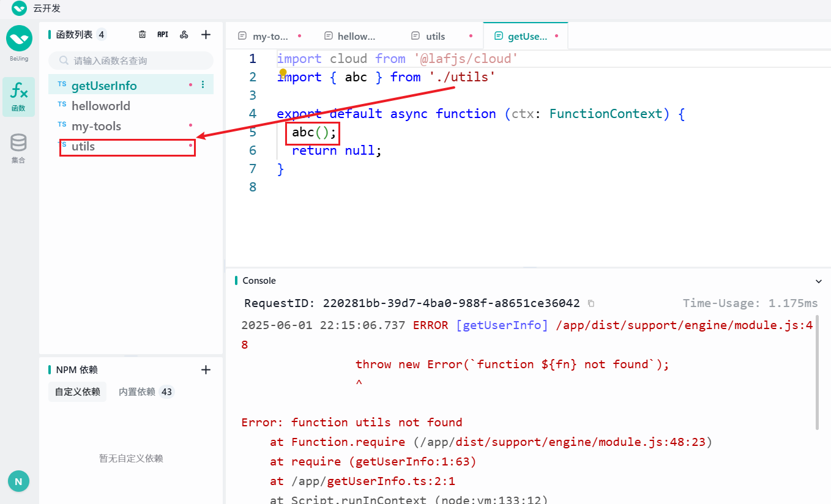Add a new function with plus icon
Viewport: 831px width, 504px height.
point(206,35)
